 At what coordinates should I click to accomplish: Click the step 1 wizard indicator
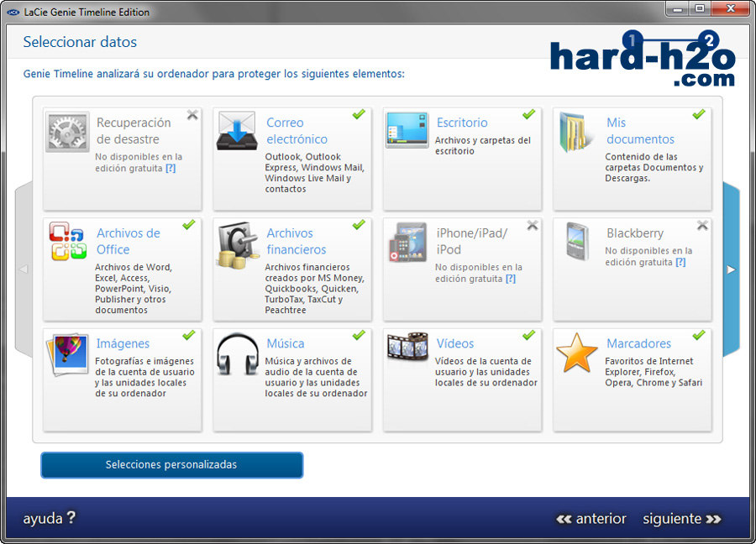[x=632, y=40]
